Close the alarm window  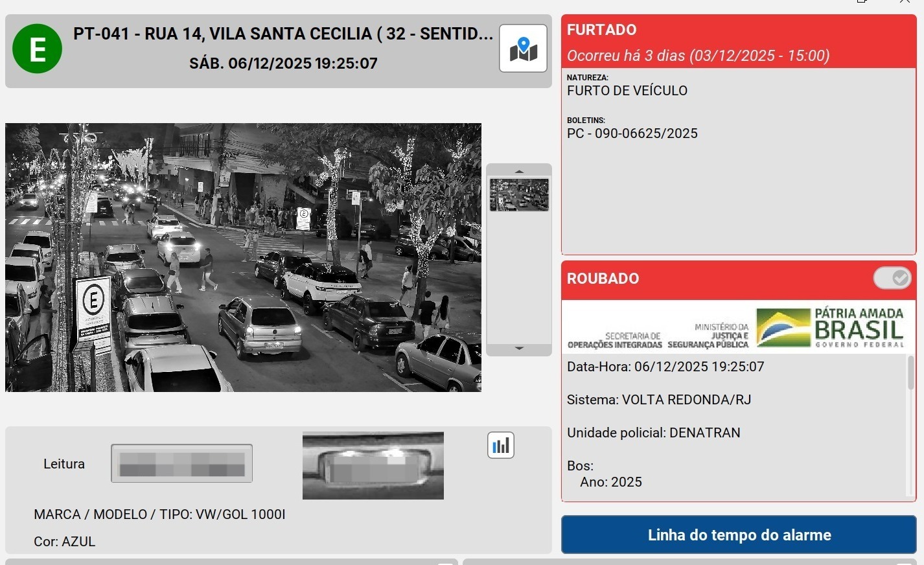(x=905, y=2)
